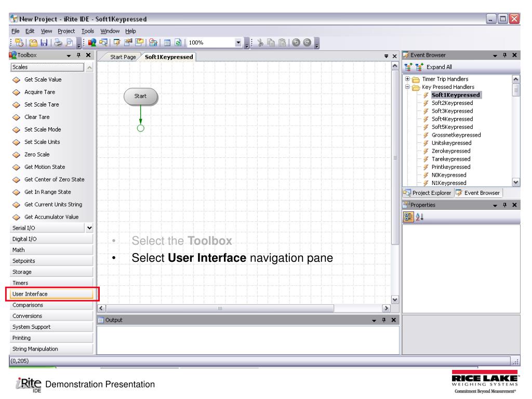Screen dimensions: 532x399
Task: Open the Comparisons toolbox pane
Action: point(52,305)
